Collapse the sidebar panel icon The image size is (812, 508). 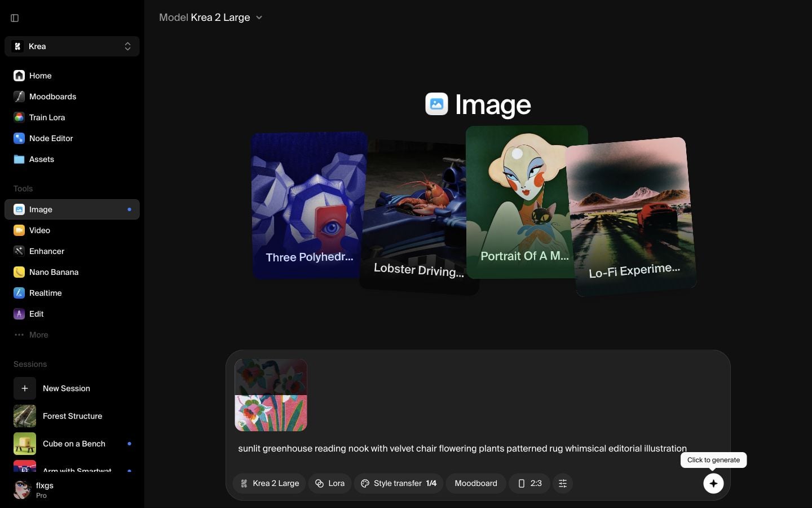(15, 18)
